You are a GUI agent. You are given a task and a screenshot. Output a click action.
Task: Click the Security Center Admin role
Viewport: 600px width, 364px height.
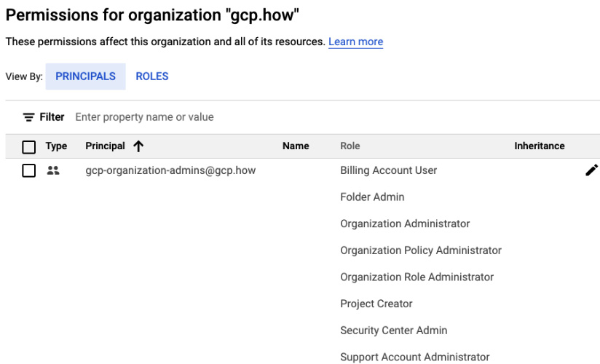click(394, 331)
